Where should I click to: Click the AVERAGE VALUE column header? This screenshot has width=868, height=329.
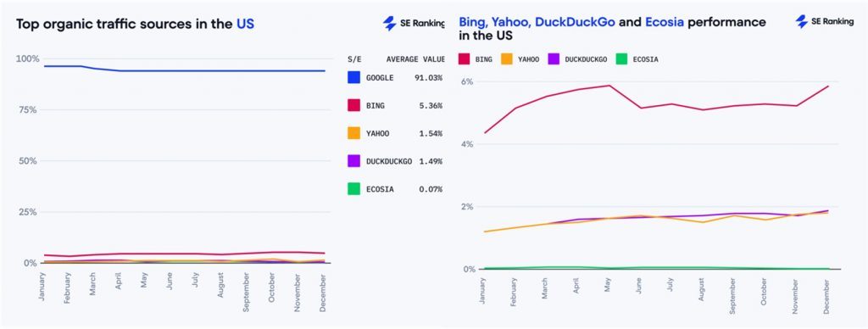(x=415, y=59)
